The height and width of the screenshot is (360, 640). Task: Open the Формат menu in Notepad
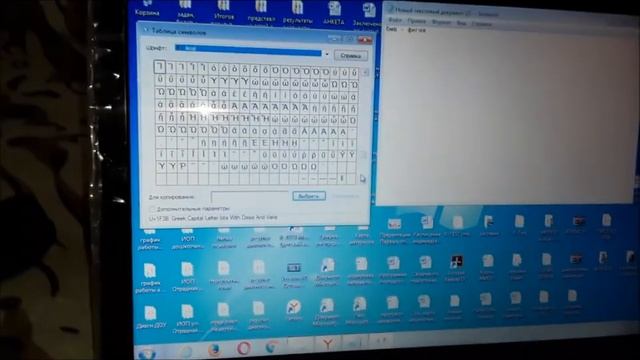click(x=441, y=22)
